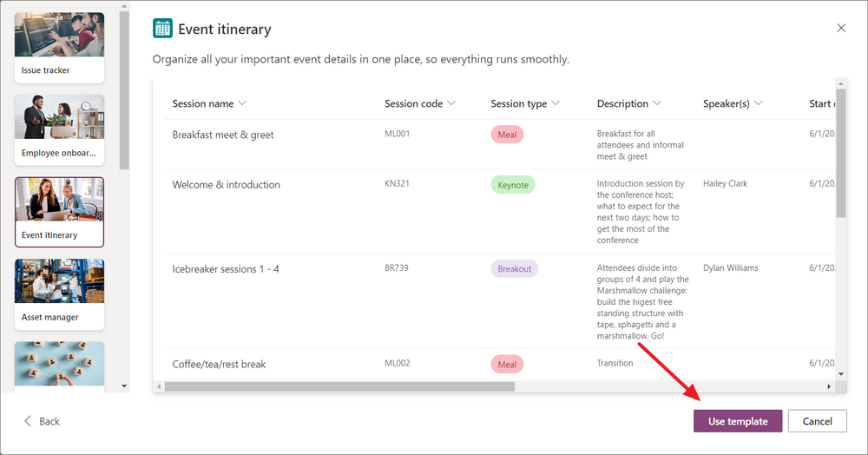Expand the Session name column dropdown
The height and width of the screenshot is (455, 868).
242,103
